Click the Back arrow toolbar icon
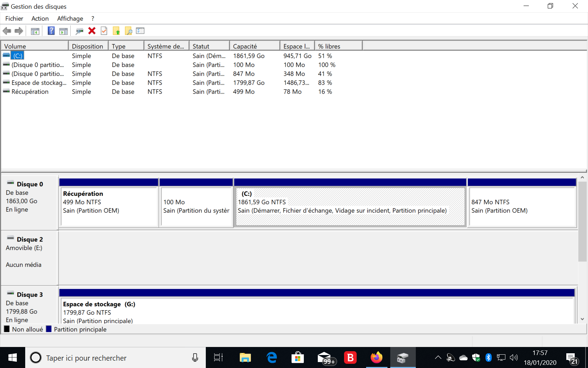 (x=7, y=31)
